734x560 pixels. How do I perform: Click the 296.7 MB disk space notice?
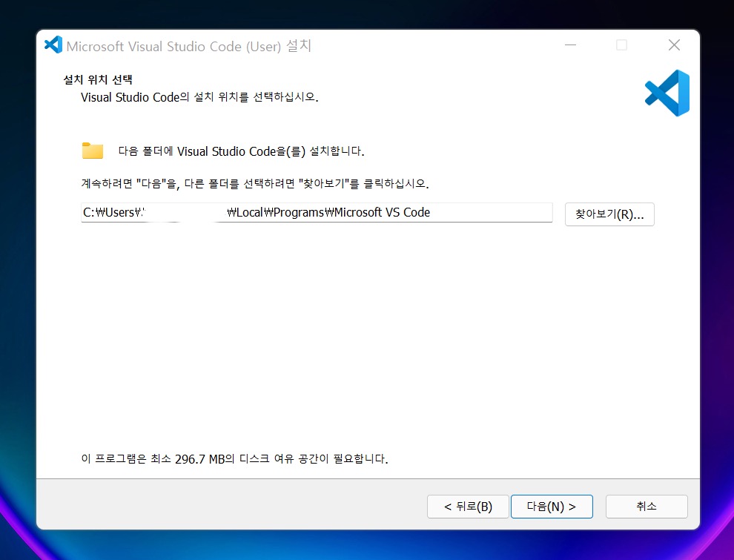234,459
